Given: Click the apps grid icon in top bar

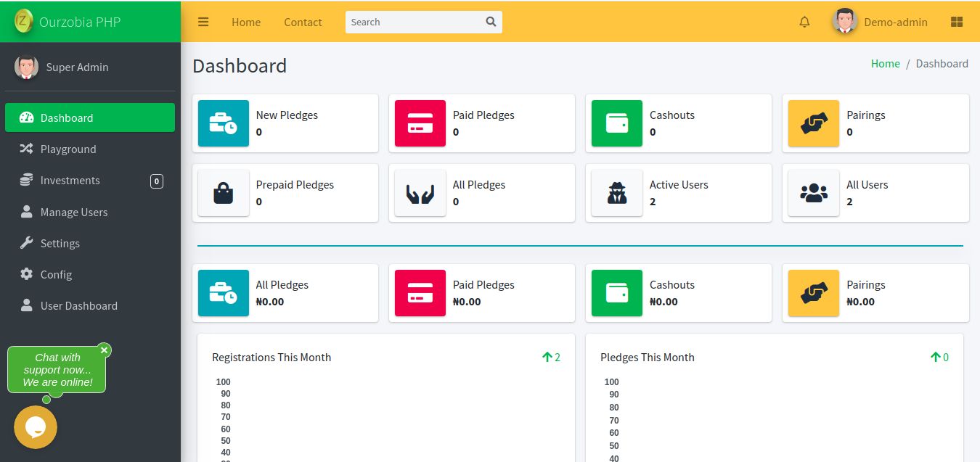Looking at the screenshot, I should (957, 22).
